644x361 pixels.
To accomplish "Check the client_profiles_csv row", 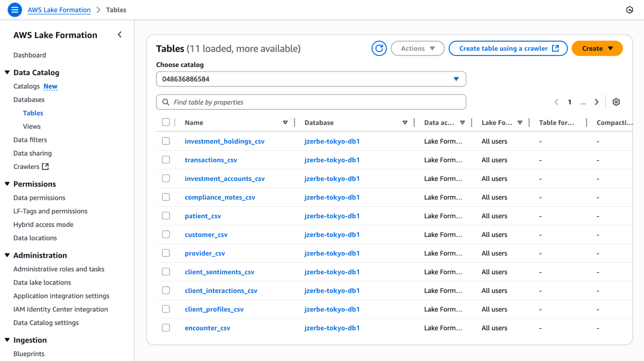I will (x=166, y=309).
